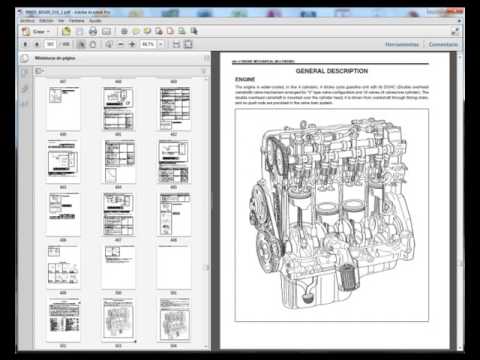Select the Hand pan tool
Image resolution: width=480 pixels, height=360 pixels.
tap(93, 44)
